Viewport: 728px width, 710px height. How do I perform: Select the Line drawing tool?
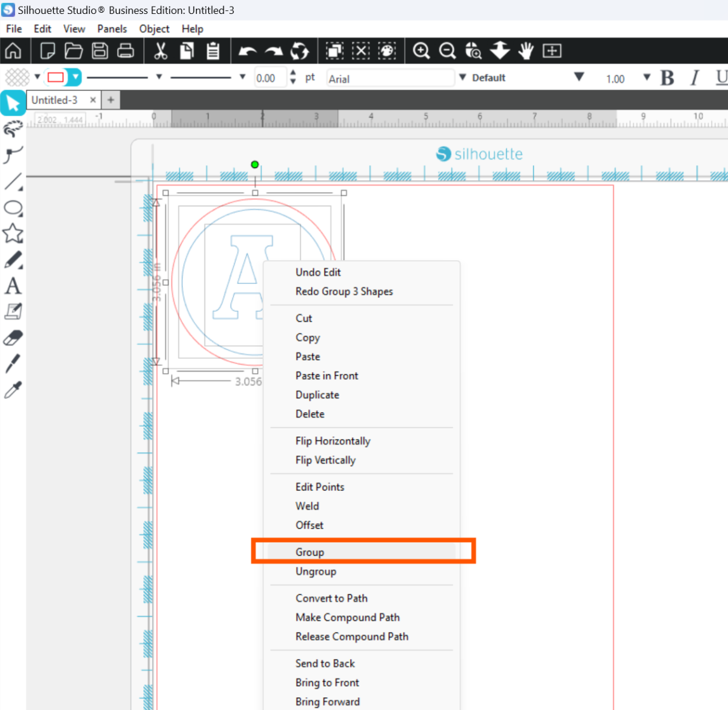pyautogui.click(x=13, y=181)
